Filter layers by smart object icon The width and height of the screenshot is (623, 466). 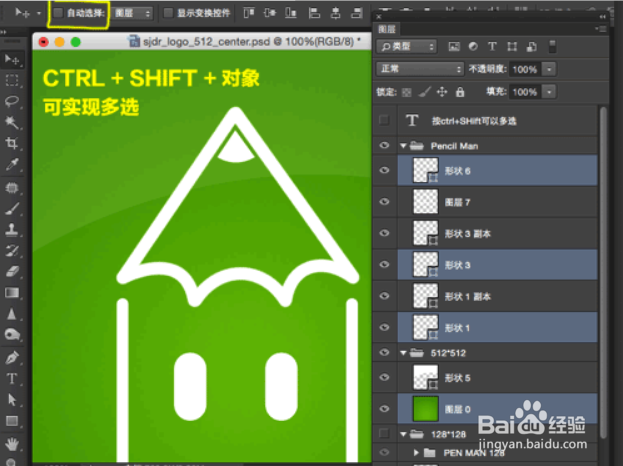pos(532,46)
